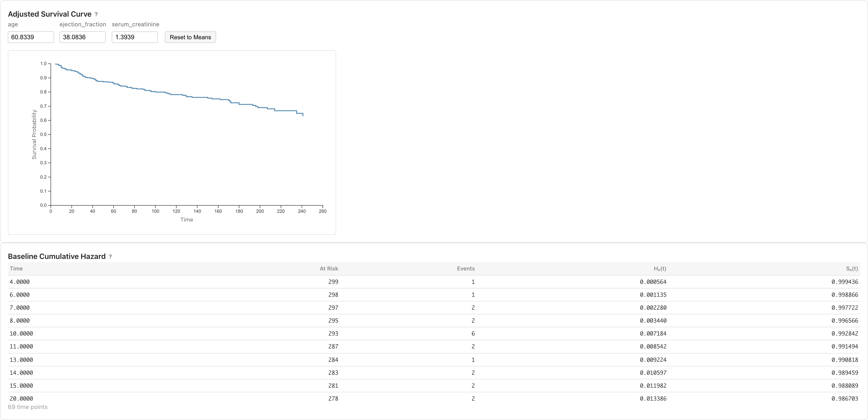Click the Time axis label under chart

tap(187, 220)
